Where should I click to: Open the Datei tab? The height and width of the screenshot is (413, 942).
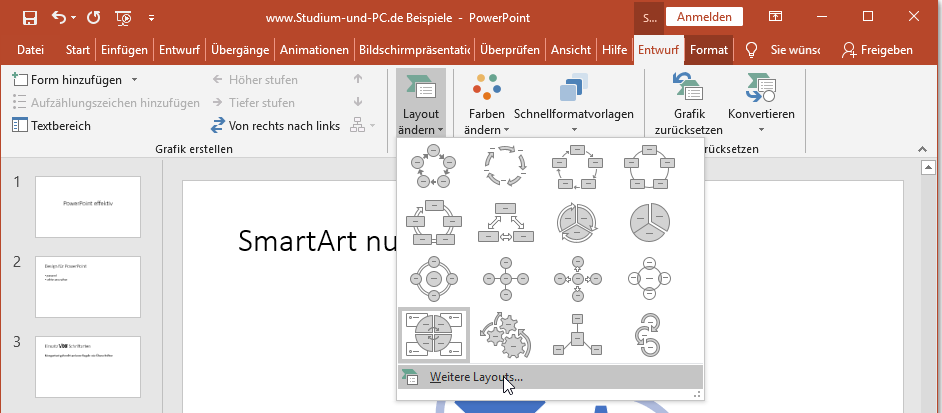pos(30,50)
